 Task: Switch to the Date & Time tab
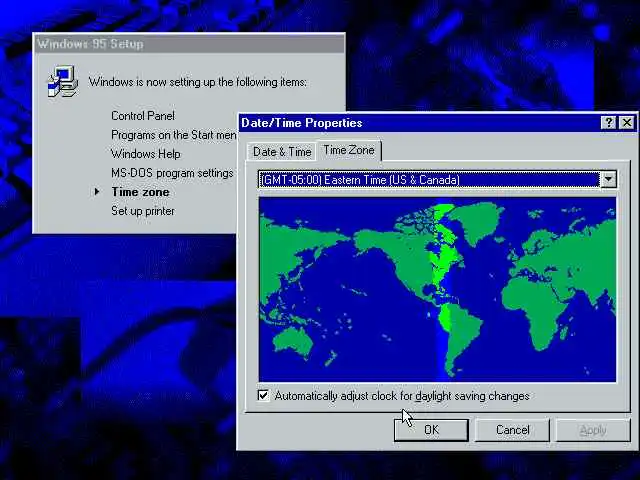pos(282,152)
